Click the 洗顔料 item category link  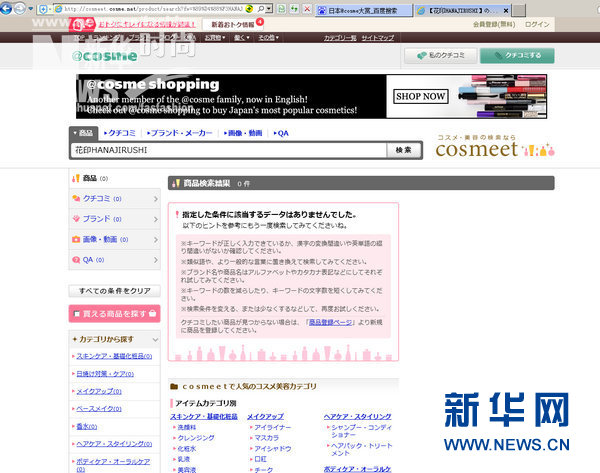pos(187,427)
